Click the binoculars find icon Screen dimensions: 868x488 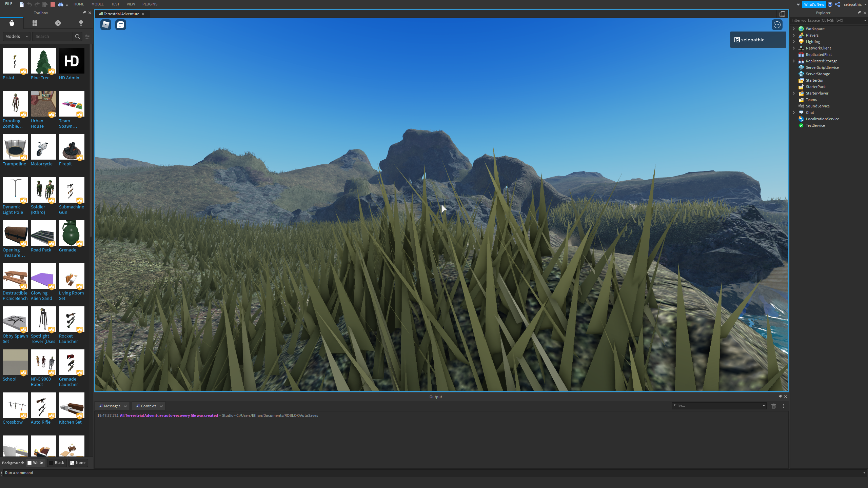[x=61, y=4]
